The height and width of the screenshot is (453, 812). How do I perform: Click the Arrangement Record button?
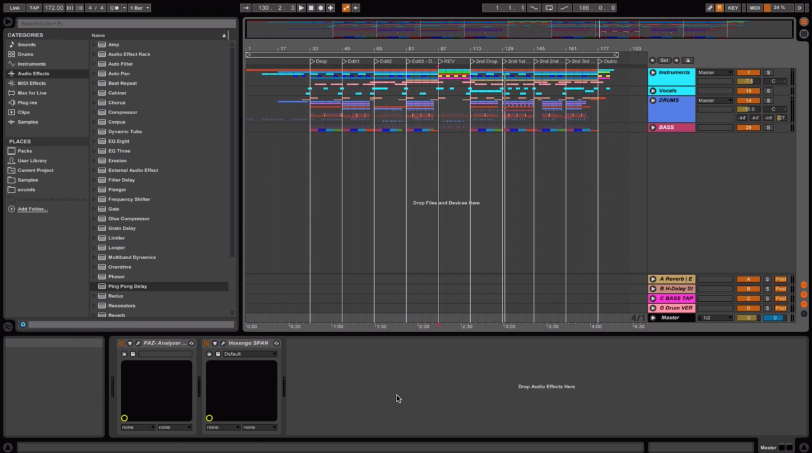pyautogui.click(x=321, y=8)
